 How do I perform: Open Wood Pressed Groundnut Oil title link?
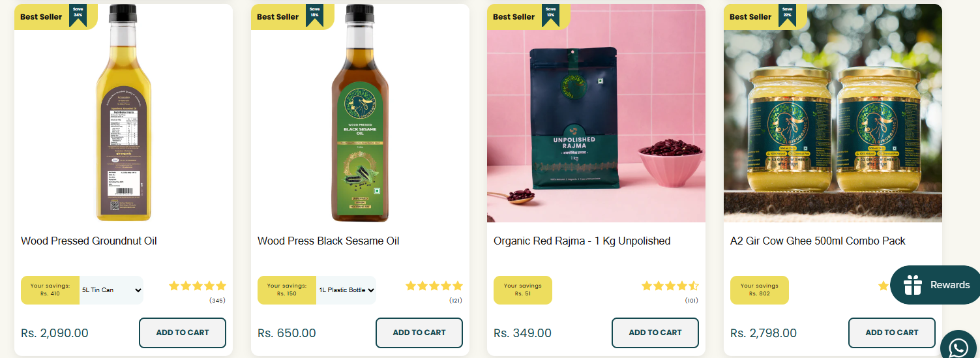89,241
